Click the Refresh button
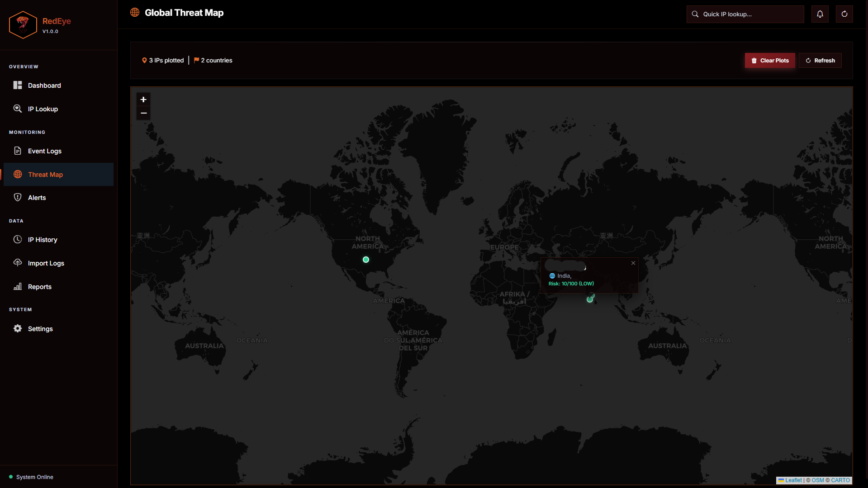868x488 pixels. (x=820, y=61)
